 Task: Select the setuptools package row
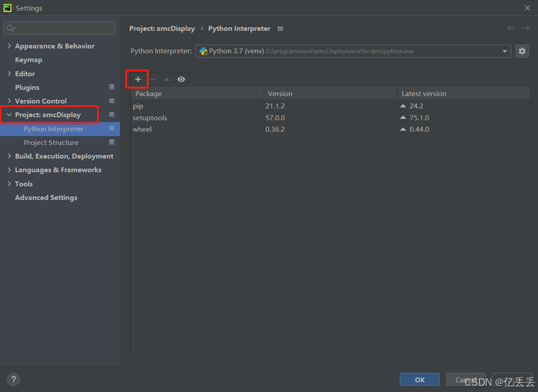tap(330, 117)
